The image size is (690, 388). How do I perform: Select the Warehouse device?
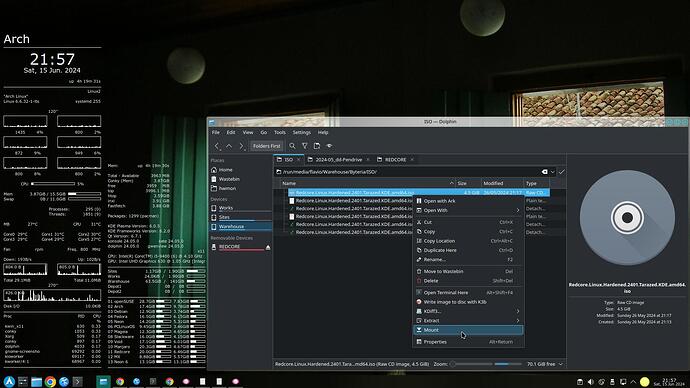[241, 227]
